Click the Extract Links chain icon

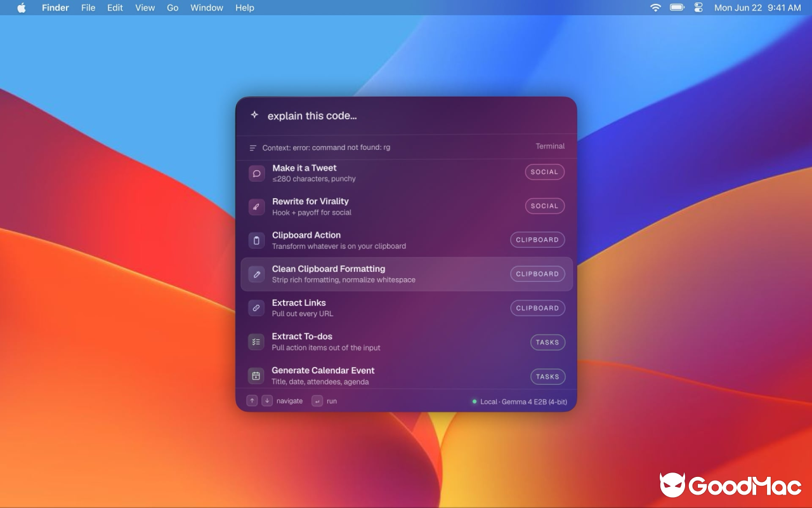pyautogui.click(x=256, y=308)
